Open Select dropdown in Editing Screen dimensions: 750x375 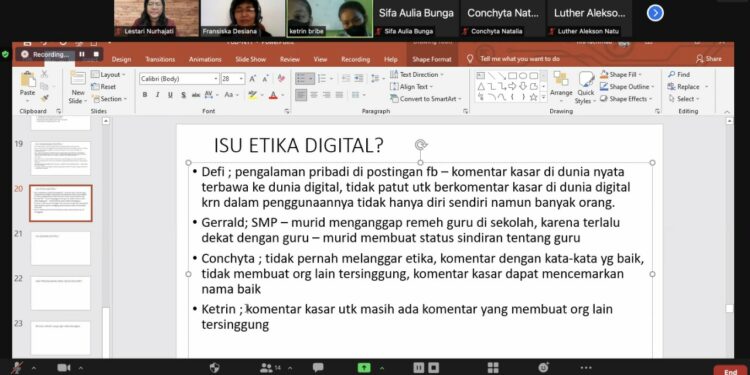[x=684, y=99]
